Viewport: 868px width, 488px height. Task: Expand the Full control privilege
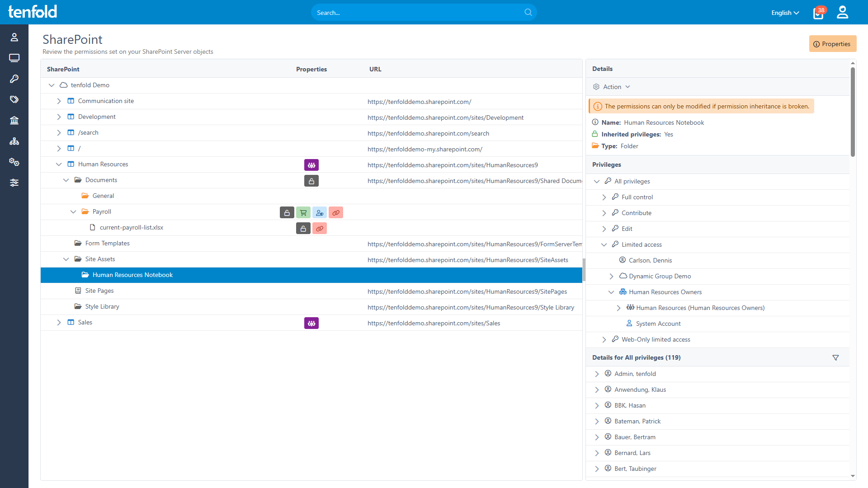604,197
